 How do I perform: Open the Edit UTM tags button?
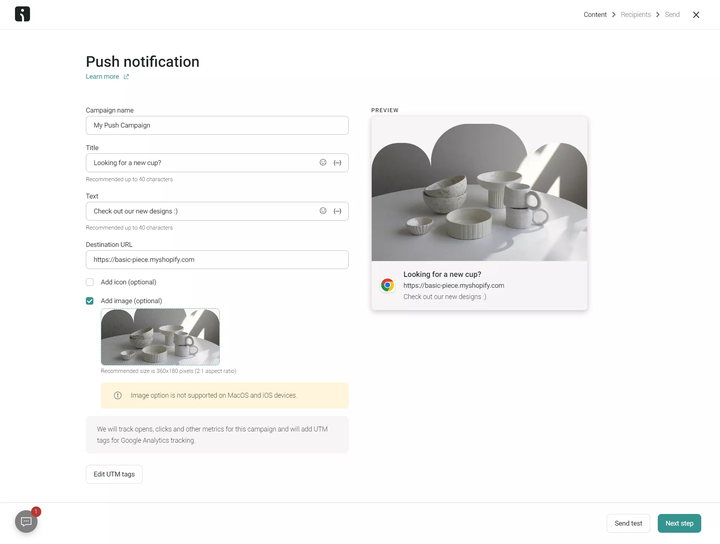[114, 474]
